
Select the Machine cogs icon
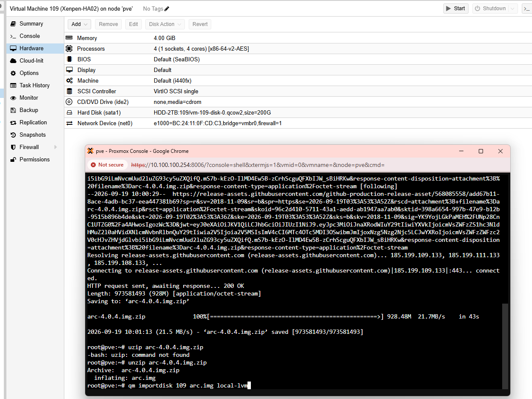click(69, 80)
